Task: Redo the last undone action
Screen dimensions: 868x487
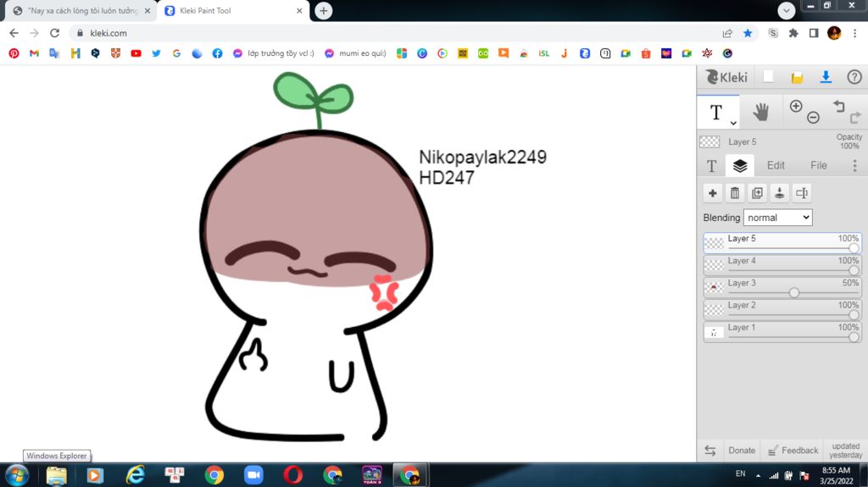Action: (855, 118)
